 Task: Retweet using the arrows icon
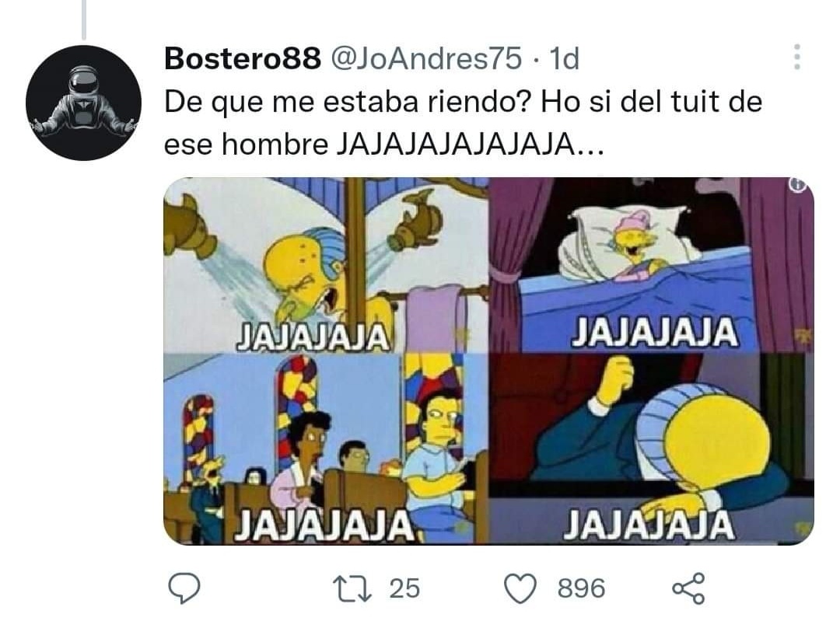point(352,588)
